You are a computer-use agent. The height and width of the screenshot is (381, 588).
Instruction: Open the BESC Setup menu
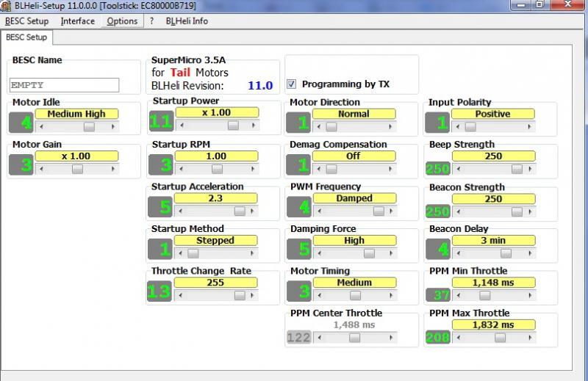(26, 21)
